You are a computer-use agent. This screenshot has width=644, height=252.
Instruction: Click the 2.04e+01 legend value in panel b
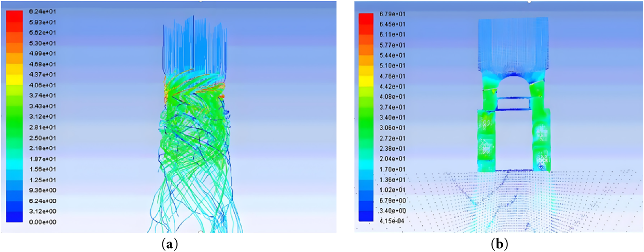pyautogui.click(x=392, y=159)
